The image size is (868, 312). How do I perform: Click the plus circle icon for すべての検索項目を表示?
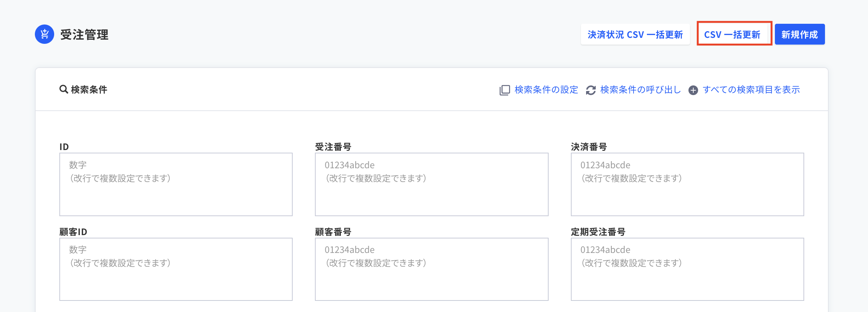coord(693,90)
